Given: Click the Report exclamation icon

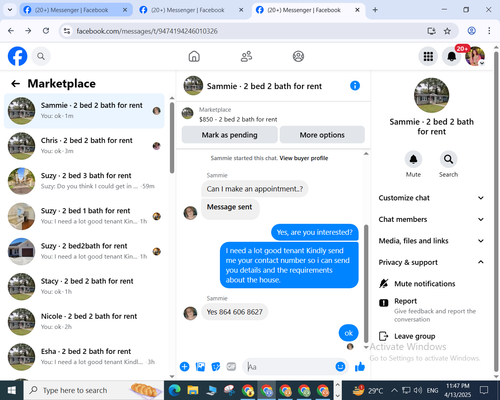Looking at the screenshot, I should pos(384,303).
